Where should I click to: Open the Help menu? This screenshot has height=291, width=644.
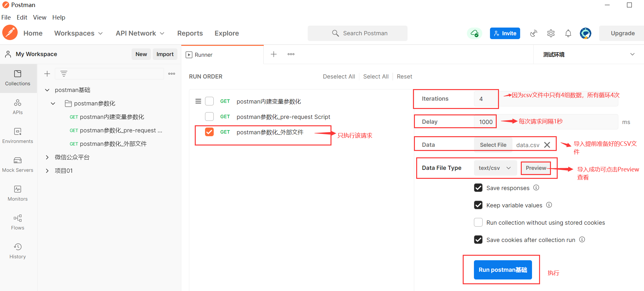pos(59,17)
